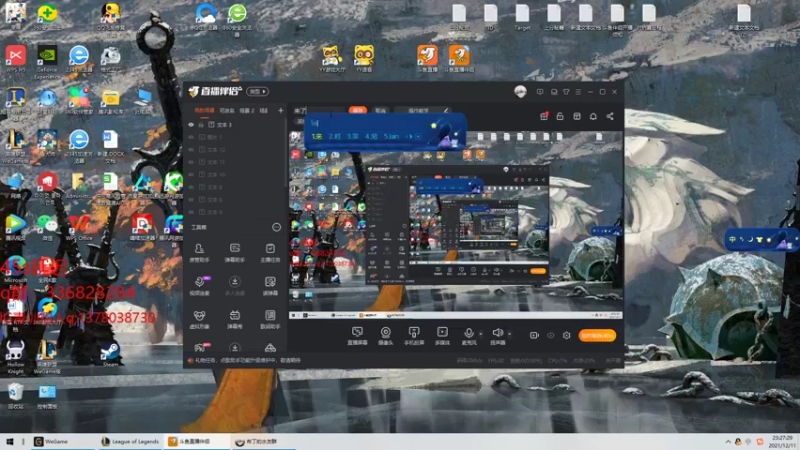Select the Hollow Knight desktop icon
The image size is (800, 450).
pyautogui.click(x=15, y=357)
